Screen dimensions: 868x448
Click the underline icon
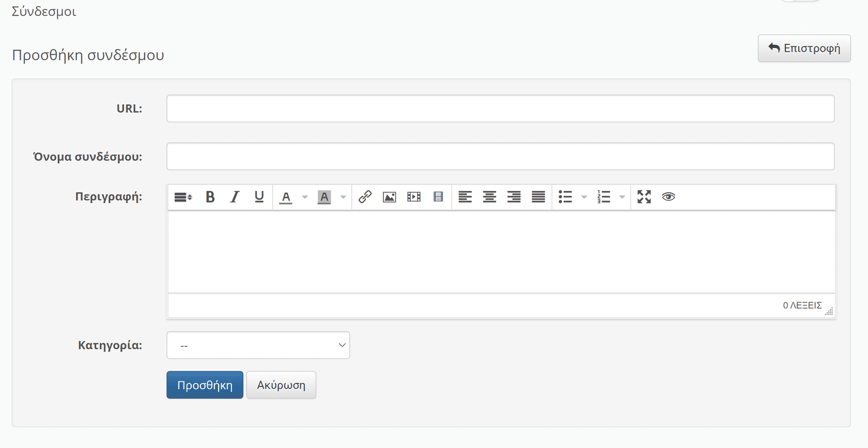pos(259,197)
